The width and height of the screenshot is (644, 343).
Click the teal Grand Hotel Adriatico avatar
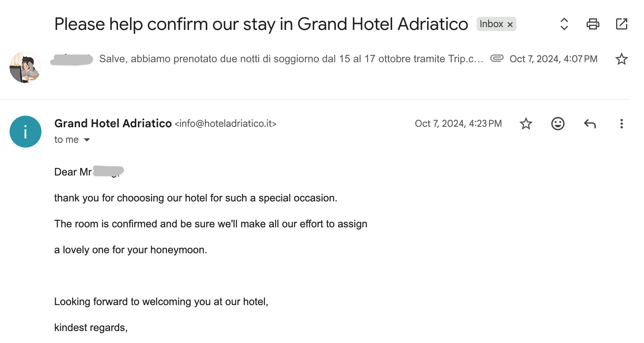pyautogui.click(x=26, y=132)
